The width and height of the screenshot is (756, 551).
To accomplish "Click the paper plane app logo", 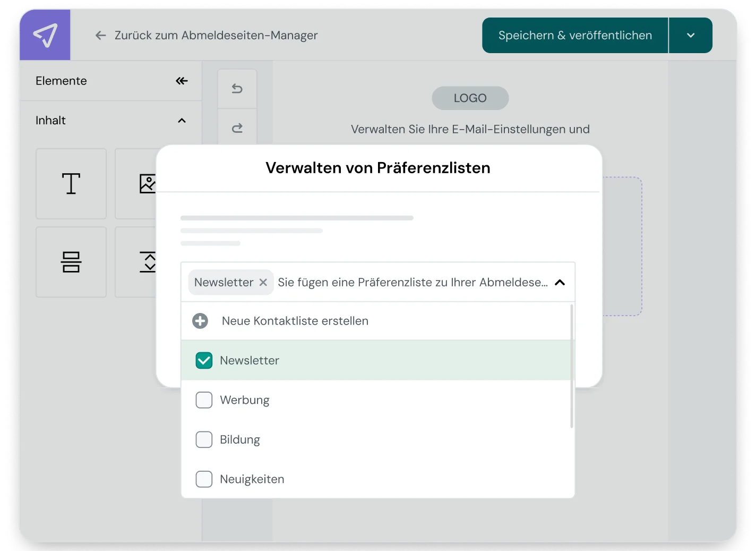I will coord(45,35).
